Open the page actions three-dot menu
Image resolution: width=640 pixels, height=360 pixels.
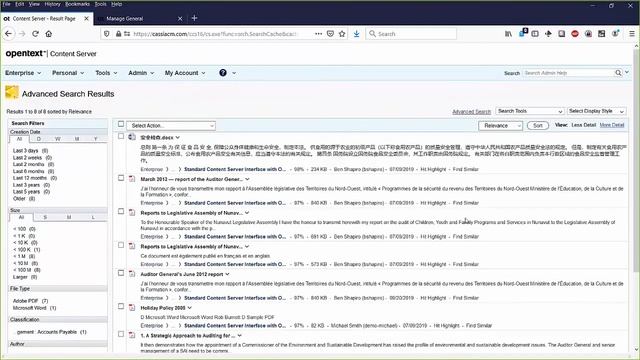tap(318, 34)
